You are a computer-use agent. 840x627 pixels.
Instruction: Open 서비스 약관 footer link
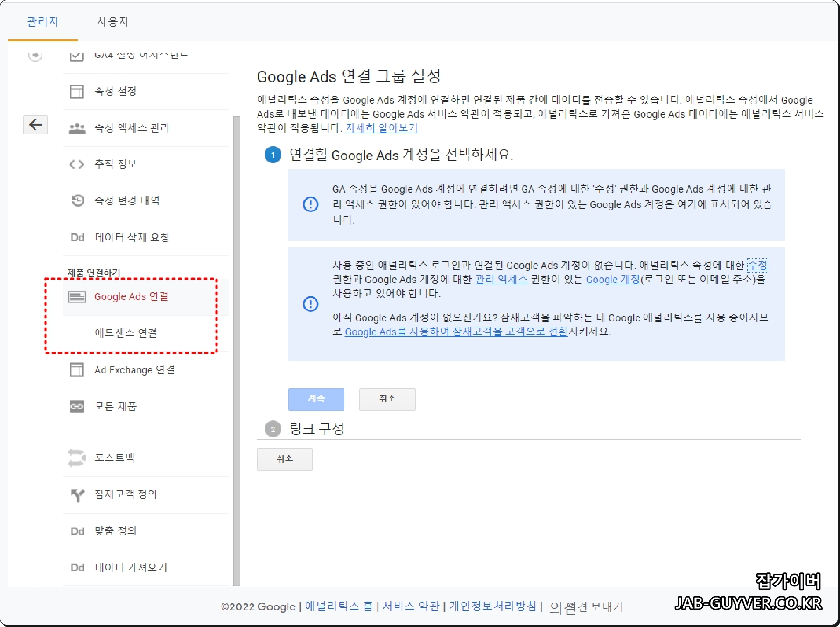411,606
